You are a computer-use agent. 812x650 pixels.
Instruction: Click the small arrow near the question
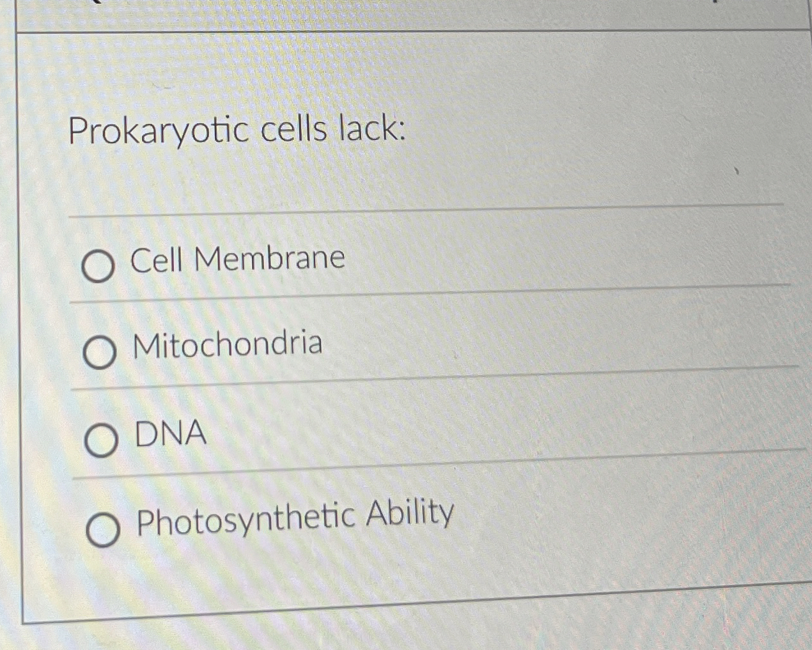[737, 171]
